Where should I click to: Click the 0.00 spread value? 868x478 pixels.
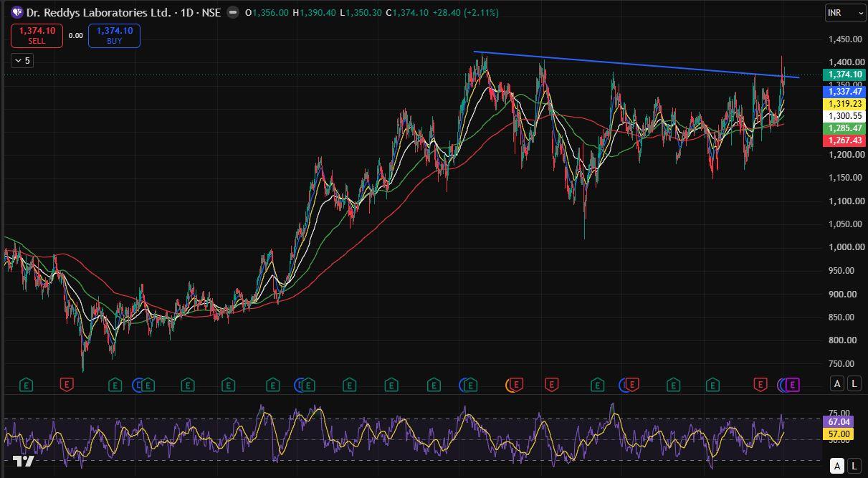(75, 36)
